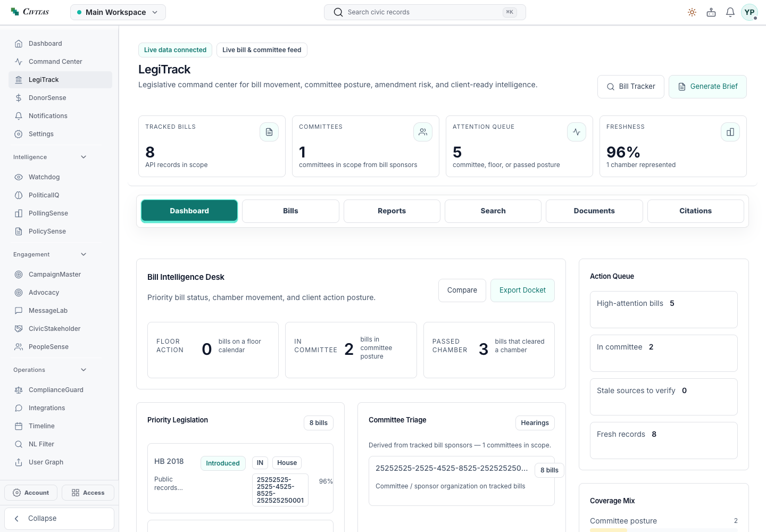
Task: Open NL Filter search icon
Action: pos(19,444)
